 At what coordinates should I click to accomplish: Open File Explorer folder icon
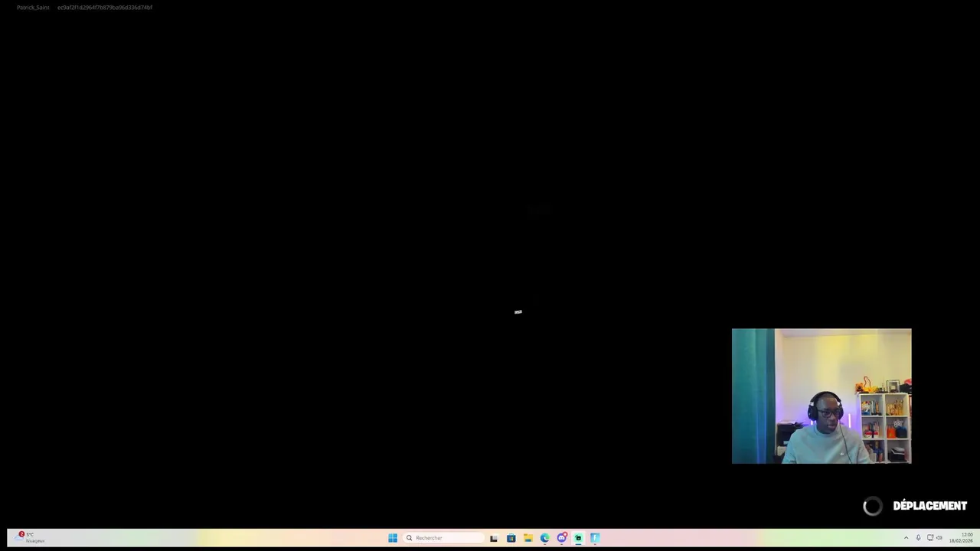(x=528, y=538)
